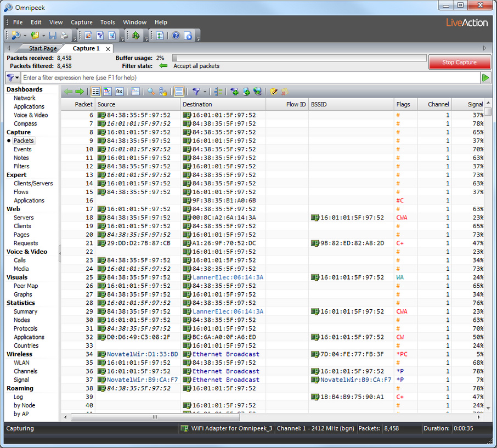Click the scroll lock padlock icon
The width and height of the screenshot is (497, 448).
163,92
